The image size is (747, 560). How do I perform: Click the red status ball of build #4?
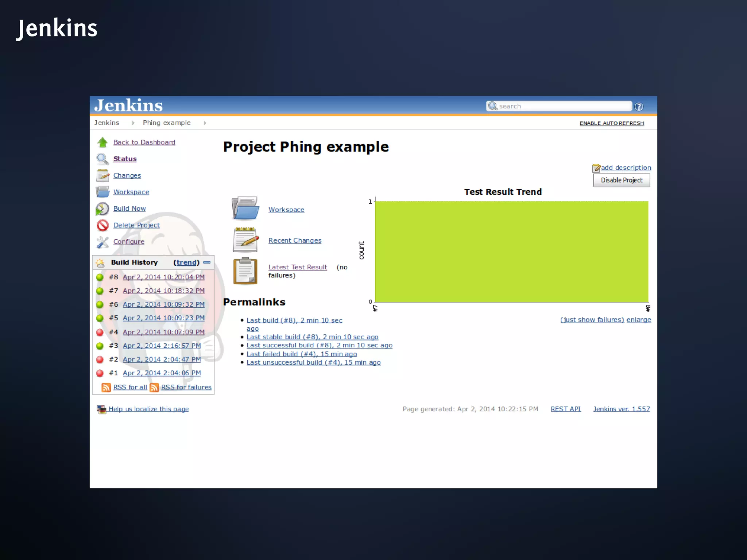100,332
